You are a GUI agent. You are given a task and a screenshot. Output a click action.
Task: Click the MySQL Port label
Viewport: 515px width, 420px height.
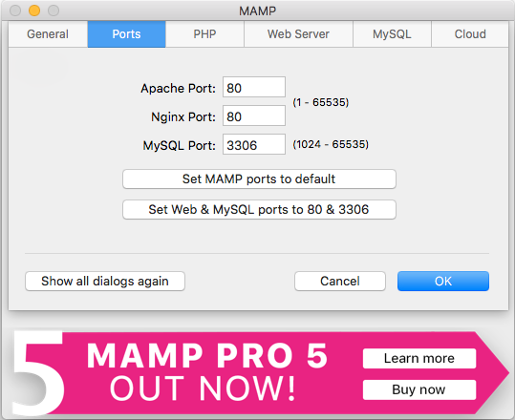(179, 145)
